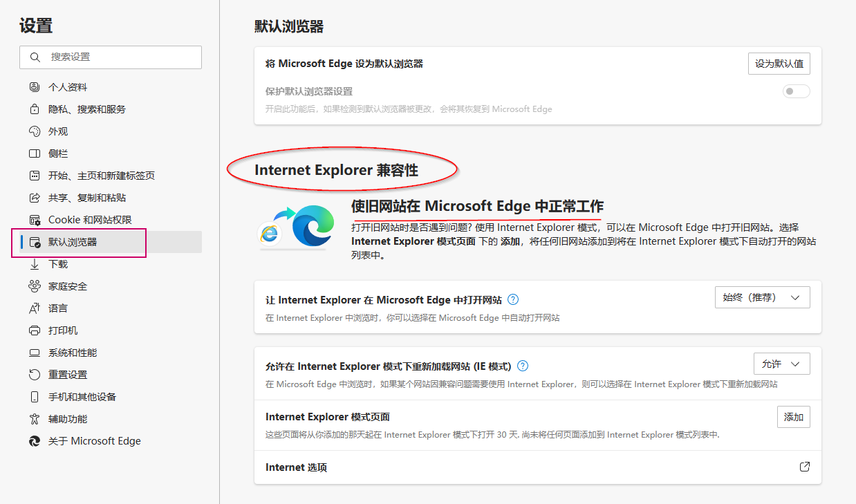Click the 侧栏 sidebar settings icon

coord(35,153)
